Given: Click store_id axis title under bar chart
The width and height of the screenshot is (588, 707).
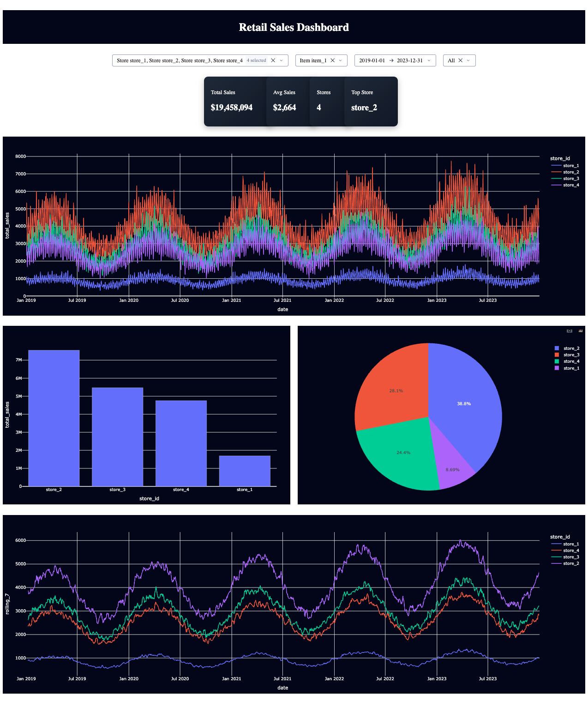Looking at the screenshot, I should coord(149,498).
